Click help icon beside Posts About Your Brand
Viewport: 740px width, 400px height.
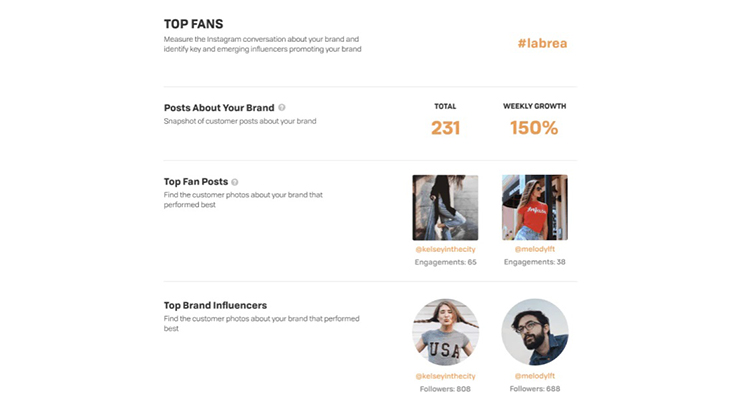[282, 108]
